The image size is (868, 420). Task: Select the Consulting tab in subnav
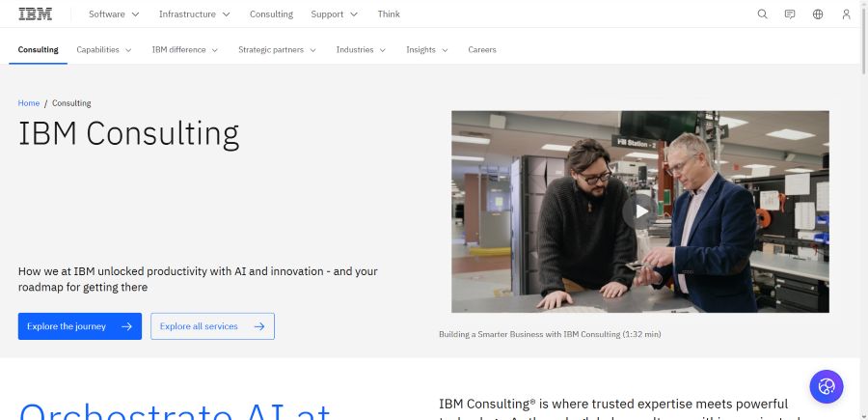[x=39, y=49]
